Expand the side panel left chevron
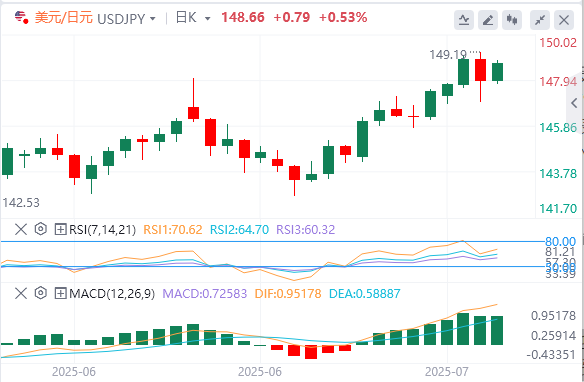This screenshot has height=382, width=584. 575,103
